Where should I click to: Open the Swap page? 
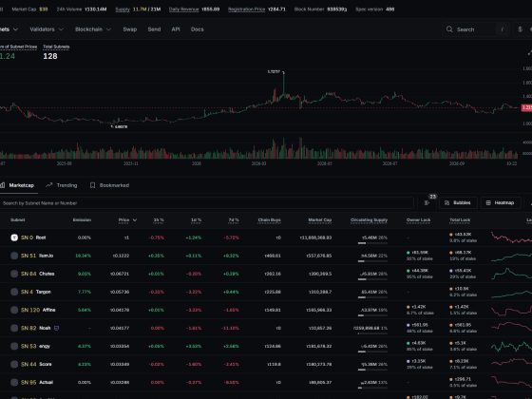129,29
